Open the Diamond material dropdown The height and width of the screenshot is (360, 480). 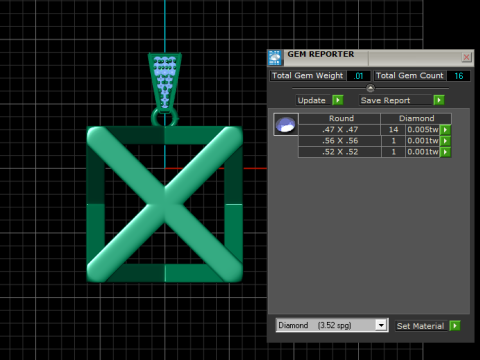click(x=381, y=325)
